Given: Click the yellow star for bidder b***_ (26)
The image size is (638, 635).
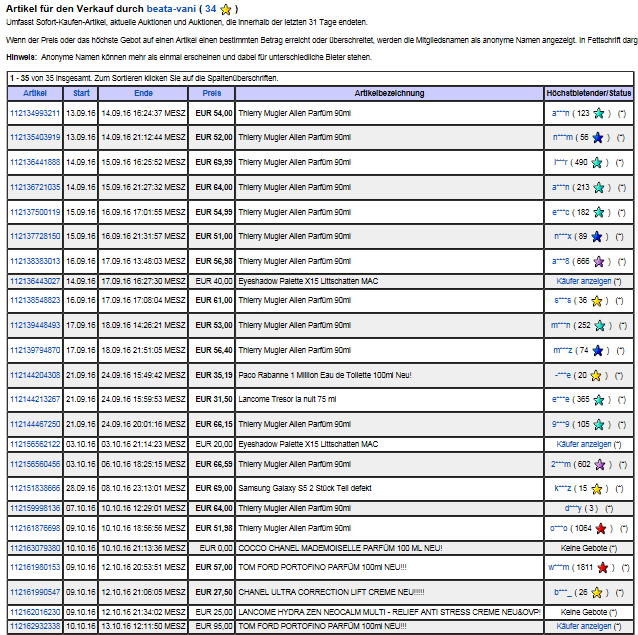Looking at the screenshot, I should pyautogui.click(x=597, y=593).
